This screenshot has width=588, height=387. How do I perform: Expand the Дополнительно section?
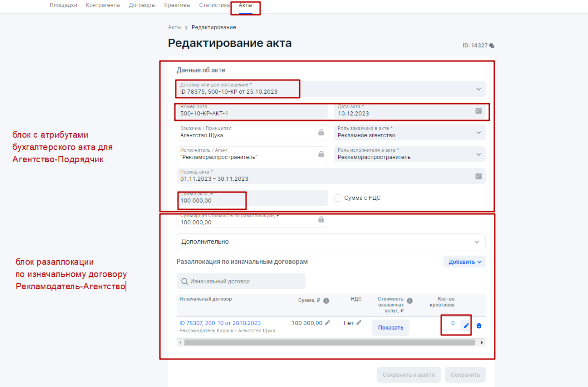point(331,242)
